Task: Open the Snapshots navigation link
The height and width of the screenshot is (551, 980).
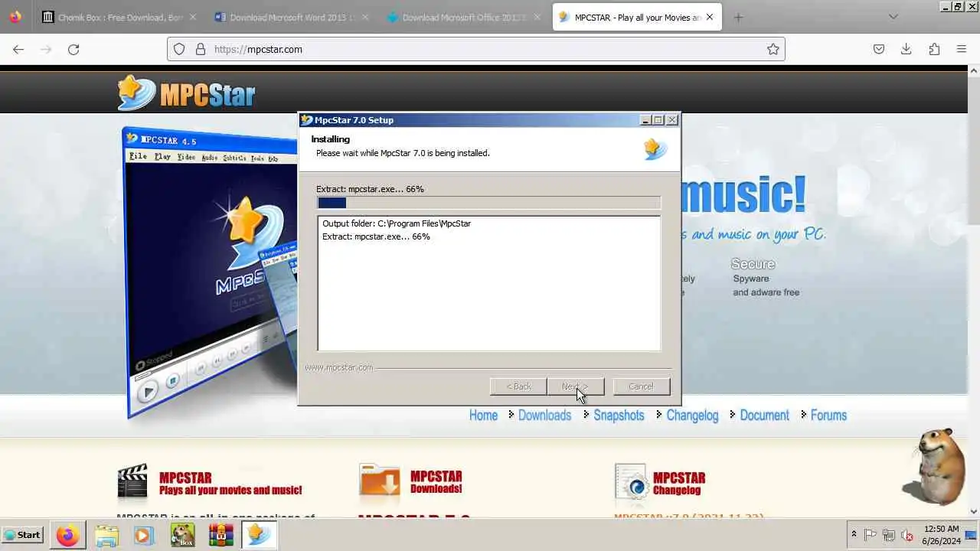Action: pyautogui.click(x=619, y=415)
